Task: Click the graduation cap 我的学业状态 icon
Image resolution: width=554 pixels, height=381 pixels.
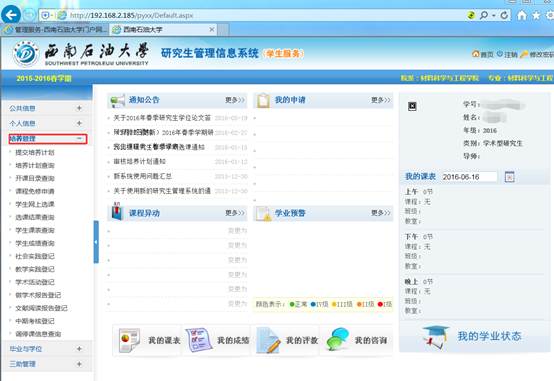Action: tap(436, 337)
